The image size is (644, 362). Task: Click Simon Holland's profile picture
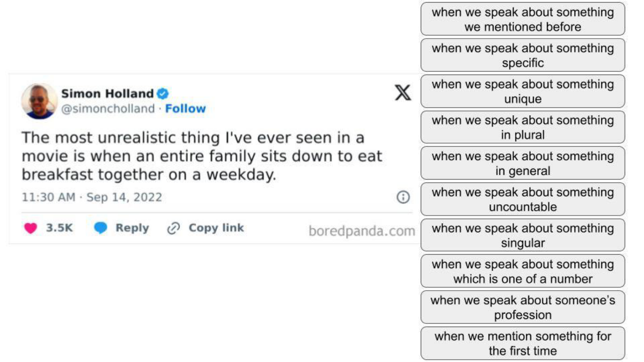(39, 101)
